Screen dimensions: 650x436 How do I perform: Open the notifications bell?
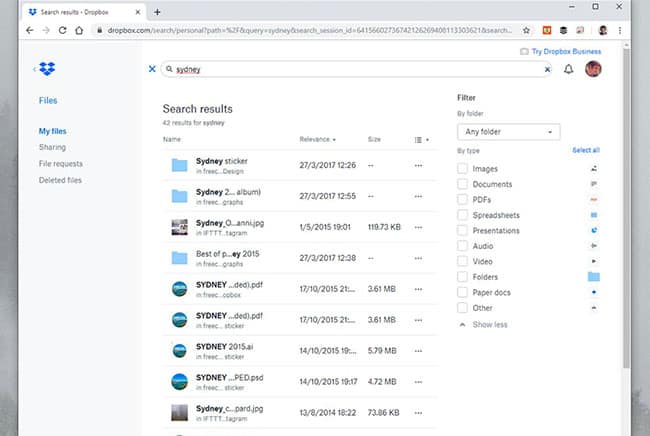point(569,70)
